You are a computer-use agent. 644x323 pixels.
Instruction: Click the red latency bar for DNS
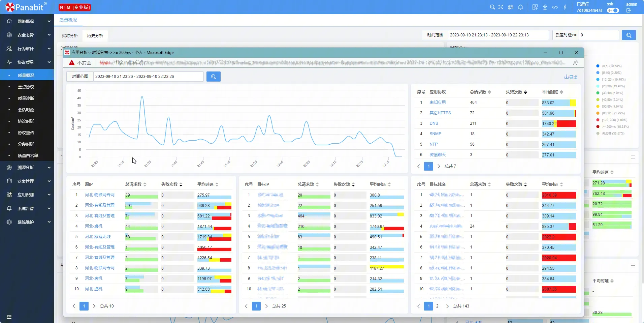pyautogui.click(x=566, y=124)
